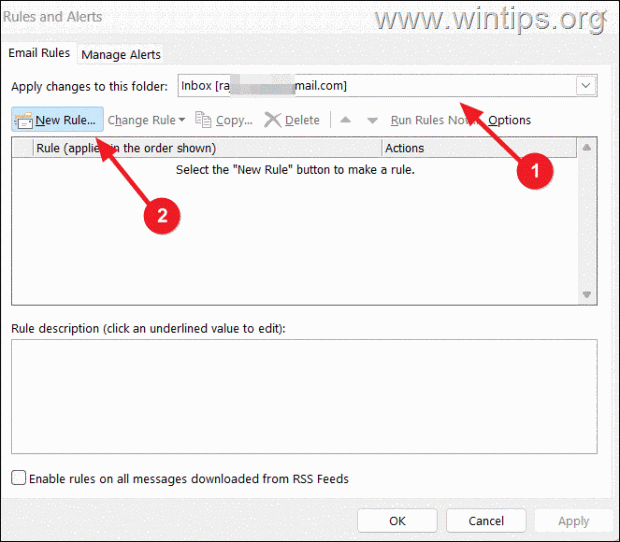The image size is (620, 542).
Task: Click the Rule column header
Action: coord(208,148)
